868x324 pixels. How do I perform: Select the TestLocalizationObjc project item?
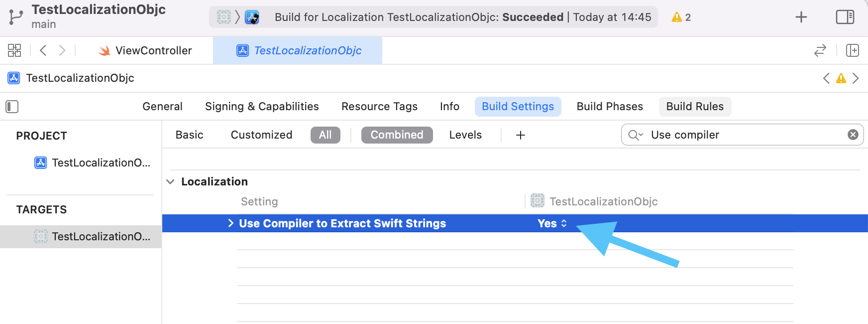coord(93,162)
